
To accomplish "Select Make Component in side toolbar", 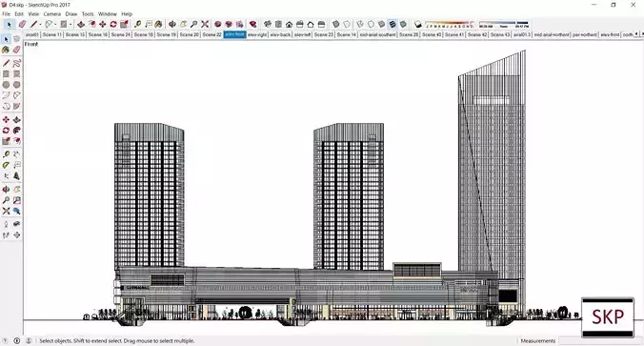I will point(16,39).
